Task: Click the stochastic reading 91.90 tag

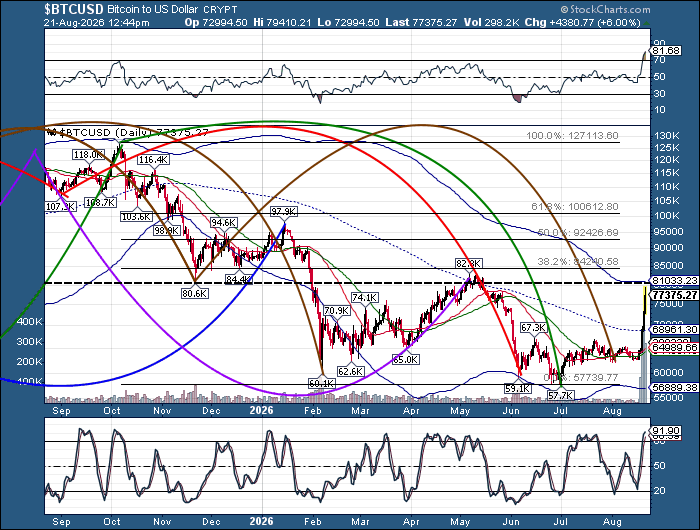Action: click(666, 430)
